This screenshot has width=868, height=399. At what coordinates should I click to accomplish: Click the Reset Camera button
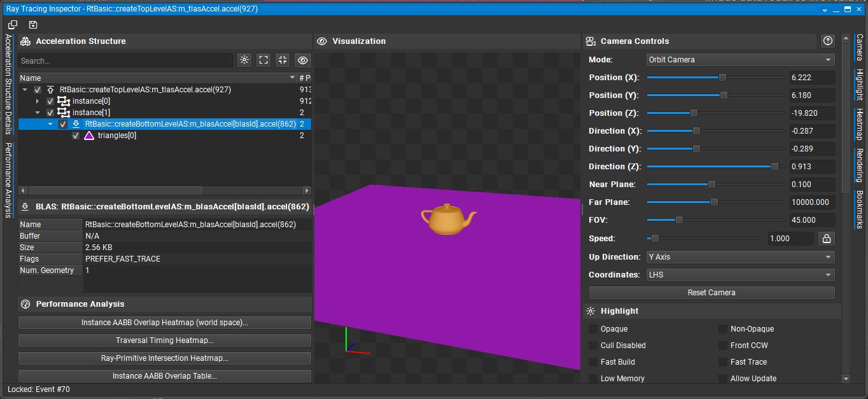pyautogui.click(x=711, y=293)
